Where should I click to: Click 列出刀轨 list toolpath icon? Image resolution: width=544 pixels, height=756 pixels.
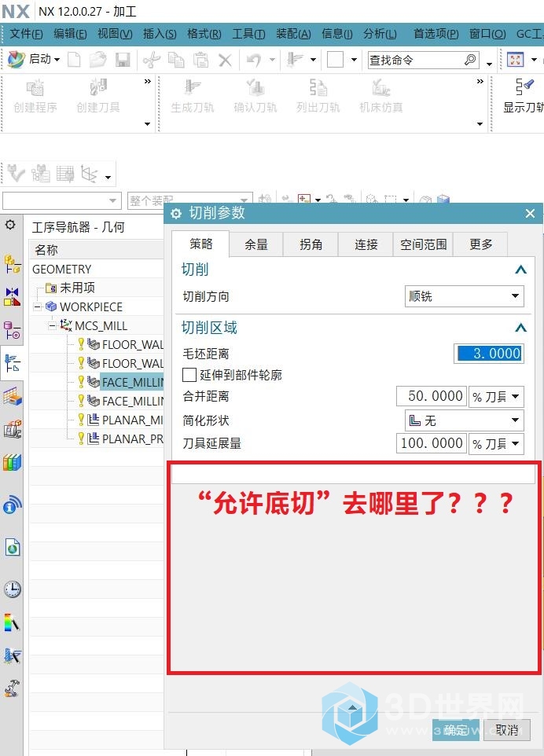[318, 97]
